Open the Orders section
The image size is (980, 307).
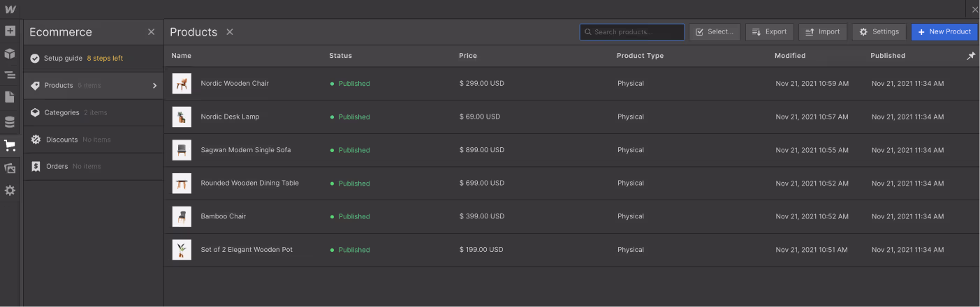coord(57,166)
